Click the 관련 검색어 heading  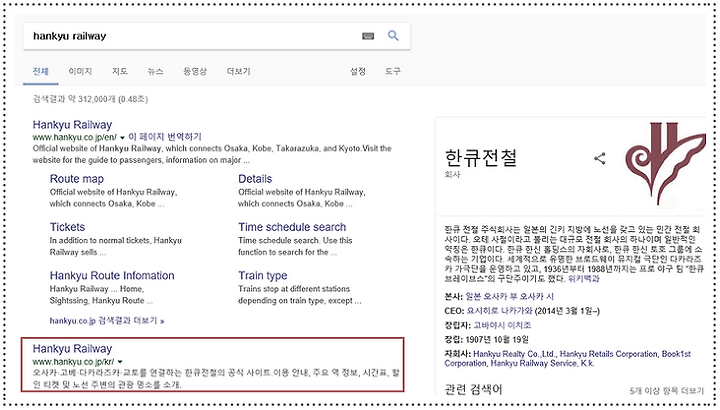473,389
